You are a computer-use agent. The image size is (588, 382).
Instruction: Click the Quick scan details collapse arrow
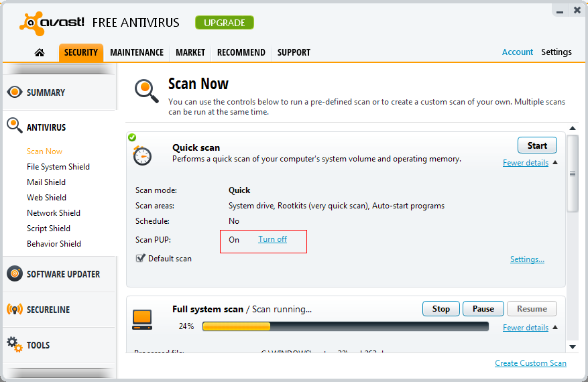click(555, 162)
